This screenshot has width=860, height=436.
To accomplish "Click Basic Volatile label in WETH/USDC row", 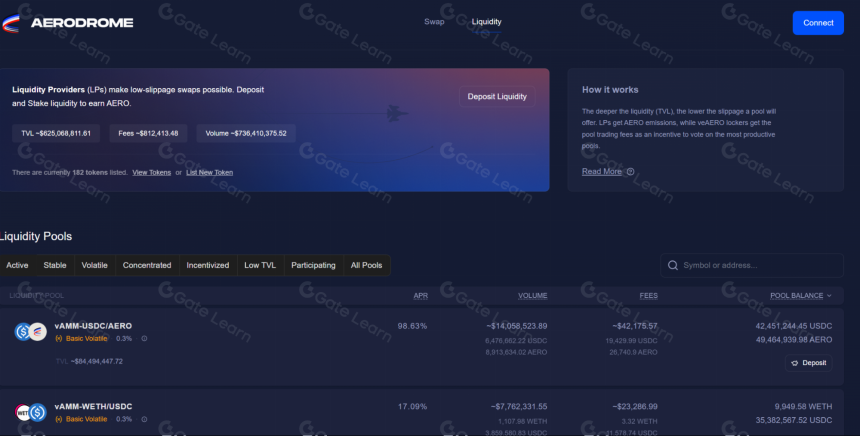I will click(86, 419).
